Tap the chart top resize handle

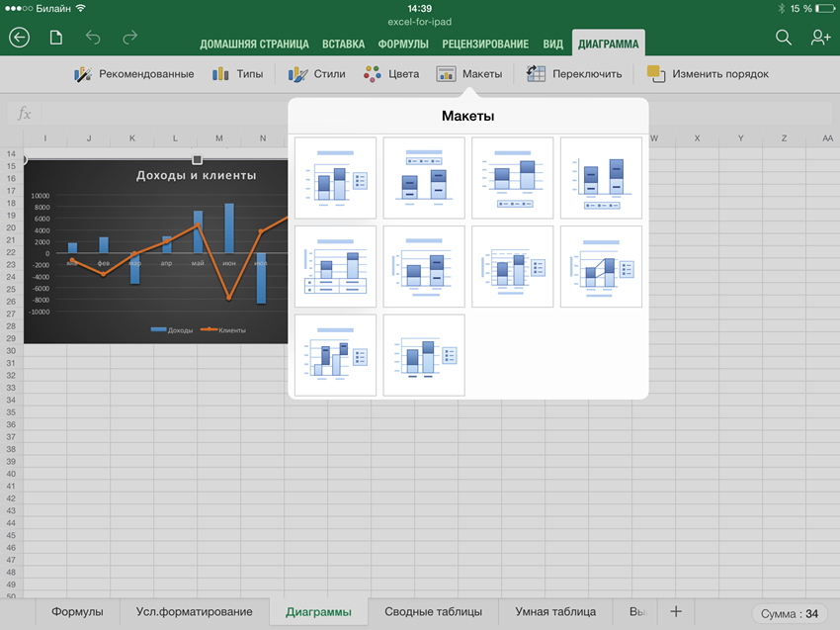[197, 160]
